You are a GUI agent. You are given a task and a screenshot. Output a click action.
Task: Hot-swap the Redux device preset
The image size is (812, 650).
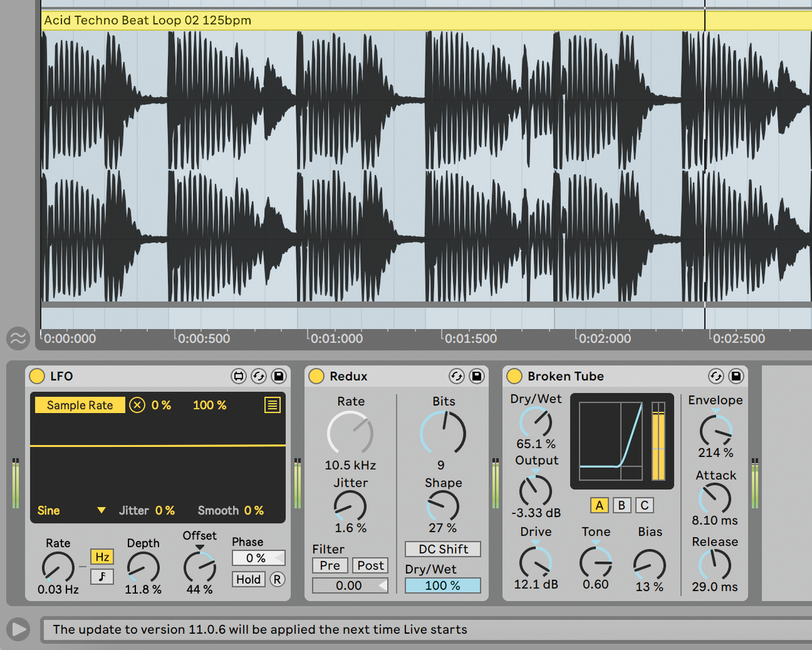(x=457, y=376)
